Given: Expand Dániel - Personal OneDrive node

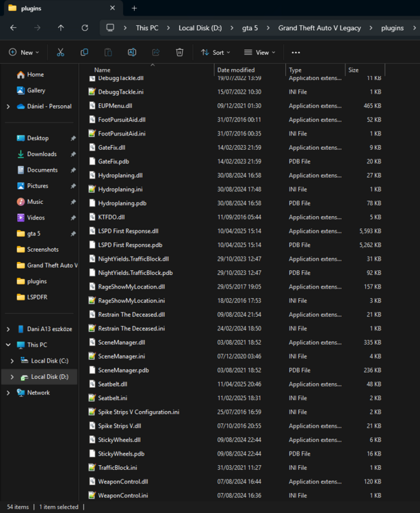Looking at the screenshot, I should 8,106.
